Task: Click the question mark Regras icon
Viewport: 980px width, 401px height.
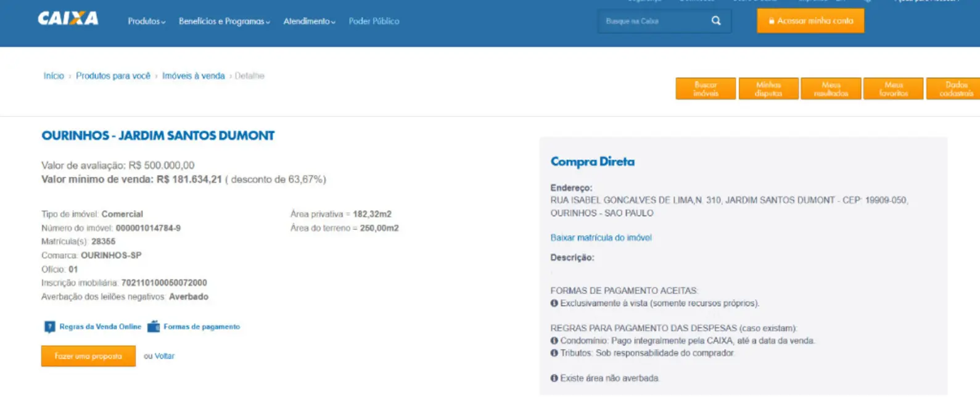Action: pos(49,327)
